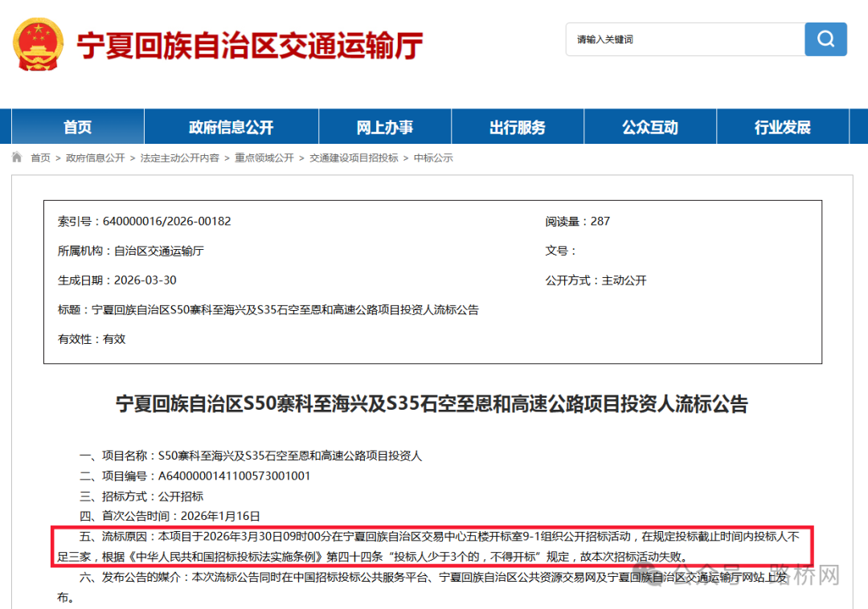Click the 中标公示 breadcrumb entry
The height and width of the screenshot is (609, 868).
pos(432,157)
